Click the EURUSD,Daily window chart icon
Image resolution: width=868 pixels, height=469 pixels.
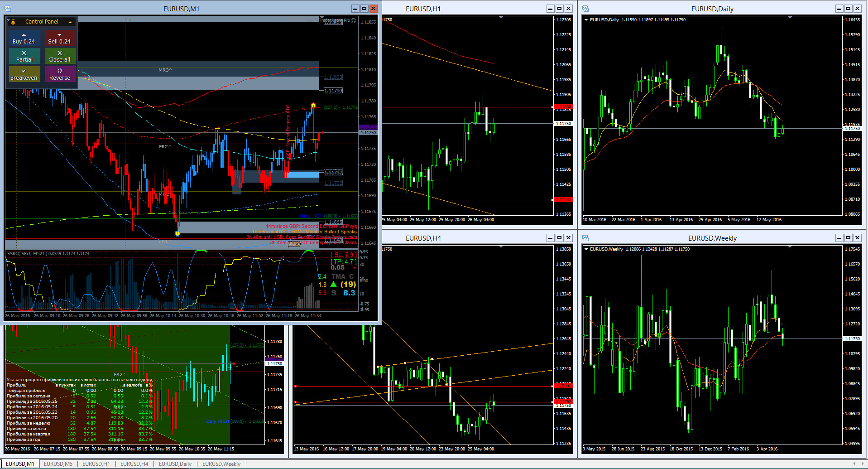pyautogui.click(x=585, y=9)
